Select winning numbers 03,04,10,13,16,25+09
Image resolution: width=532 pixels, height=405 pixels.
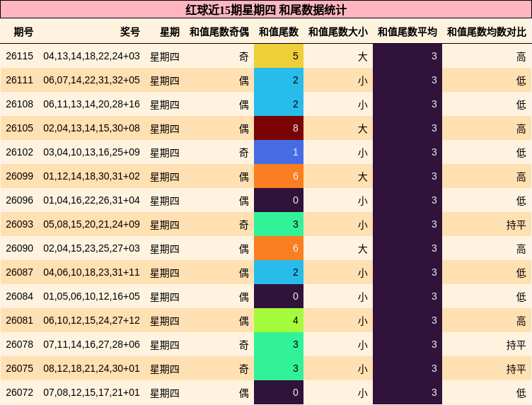[x=91, y=152]
